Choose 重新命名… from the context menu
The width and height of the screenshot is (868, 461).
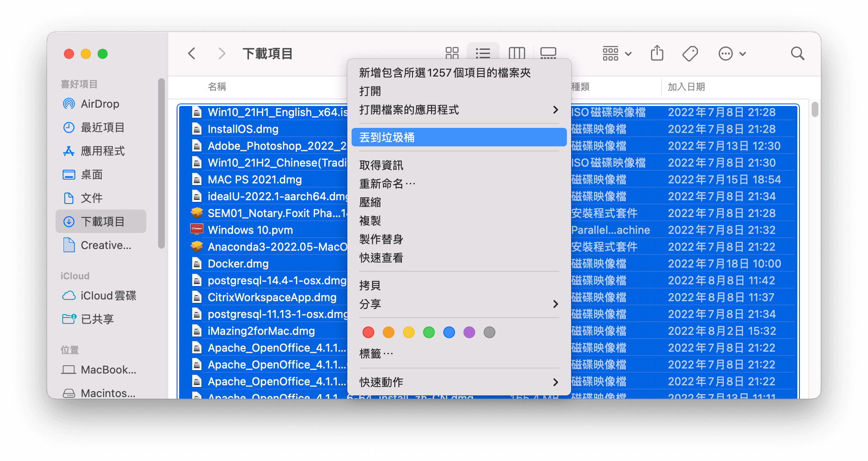pyautogui.click(x=459, y=184)
